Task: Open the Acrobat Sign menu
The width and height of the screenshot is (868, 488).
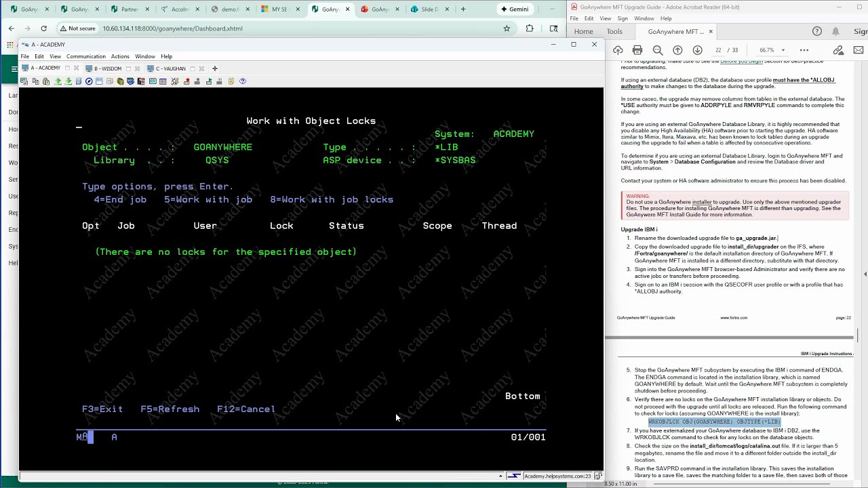Action: point(623,18)
